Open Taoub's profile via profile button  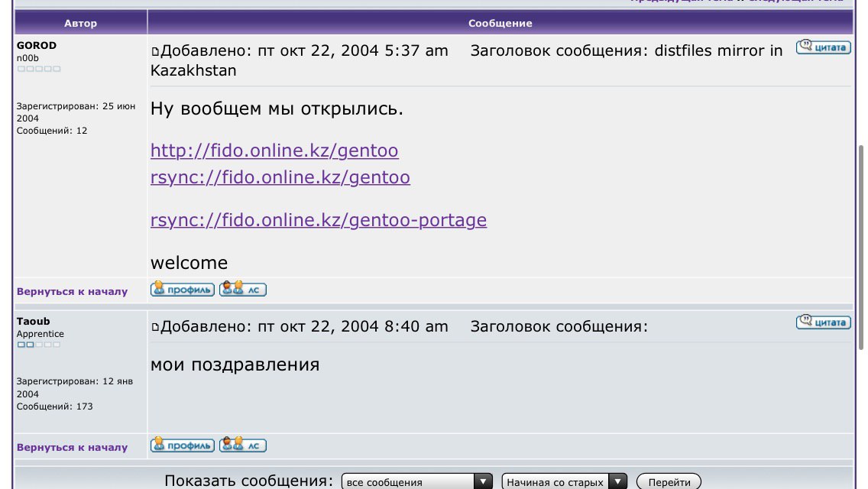(182, 445)
